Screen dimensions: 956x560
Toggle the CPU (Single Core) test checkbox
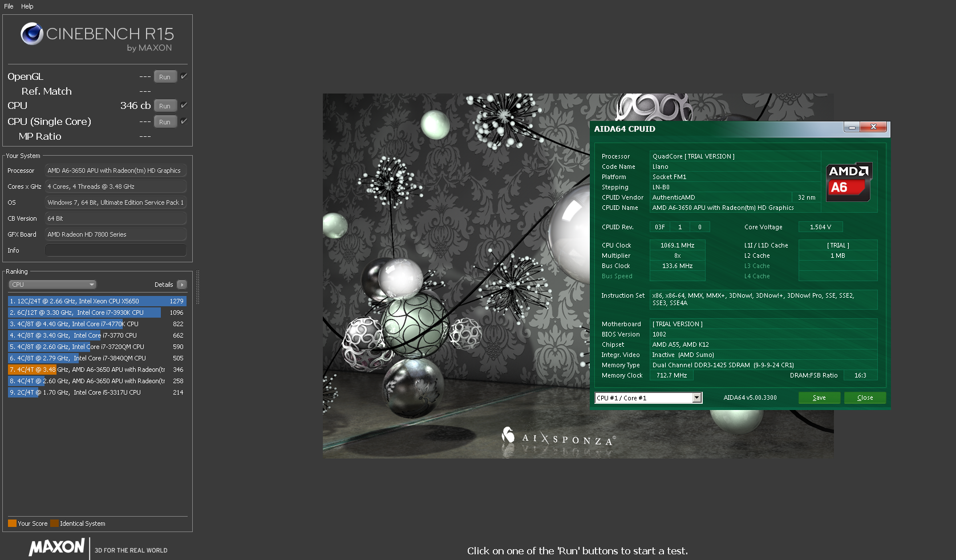[x=184, y=121]
